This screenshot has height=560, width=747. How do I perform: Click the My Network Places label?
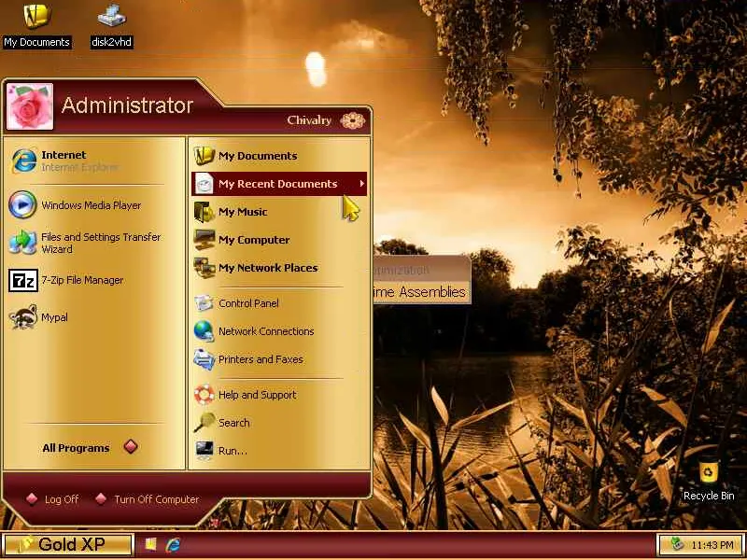click(268, 268)
